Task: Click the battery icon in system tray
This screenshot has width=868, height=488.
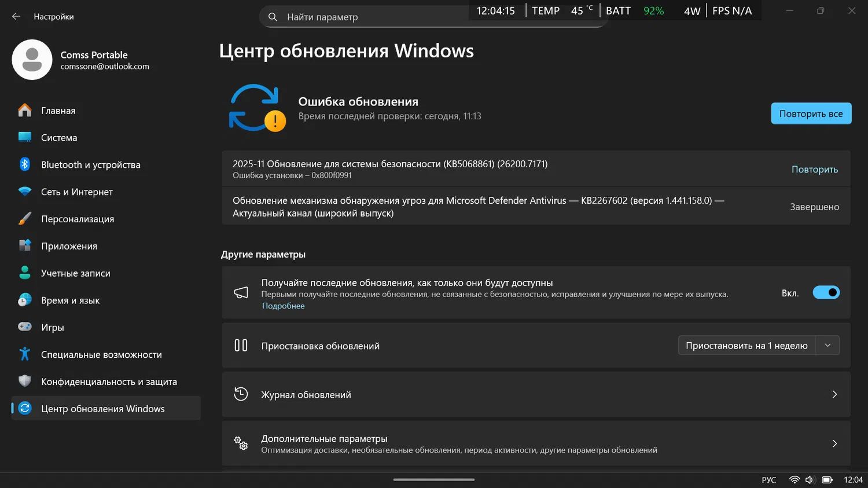Action: [x=827, y=480]
